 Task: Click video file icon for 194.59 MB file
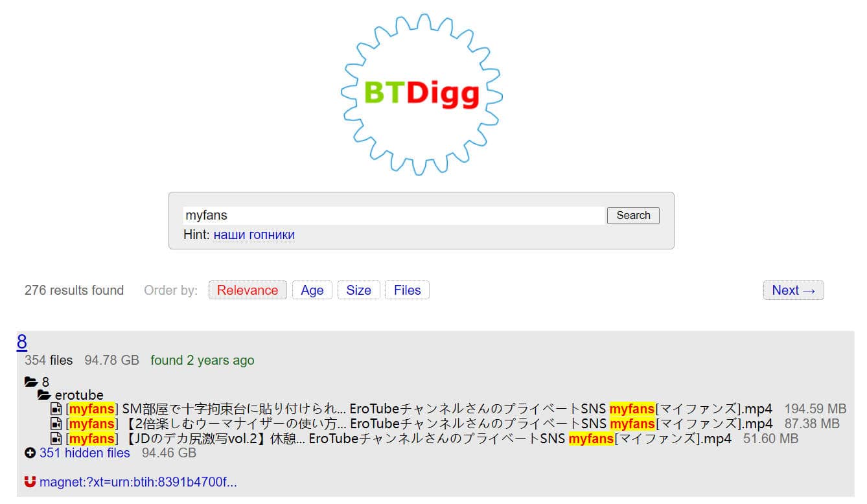(x=56, y=409)
